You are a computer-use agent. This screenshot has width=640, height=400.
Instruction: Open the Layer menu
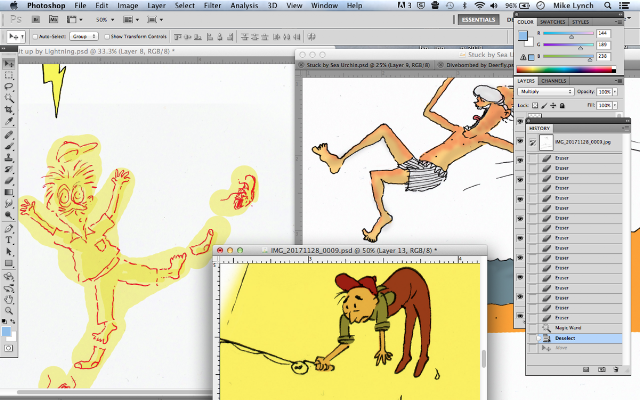156,5
